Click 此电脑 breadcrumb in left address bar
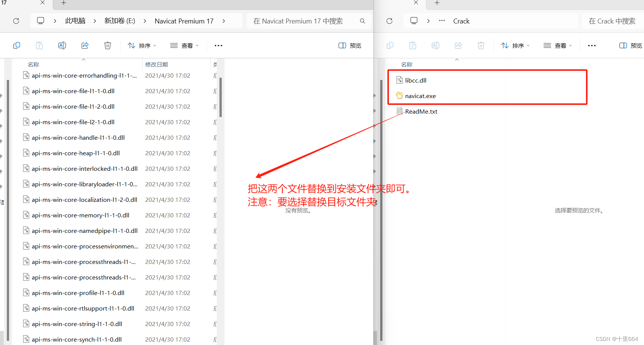This screenshot has width=644, height=345. click(x=75, y=21)
